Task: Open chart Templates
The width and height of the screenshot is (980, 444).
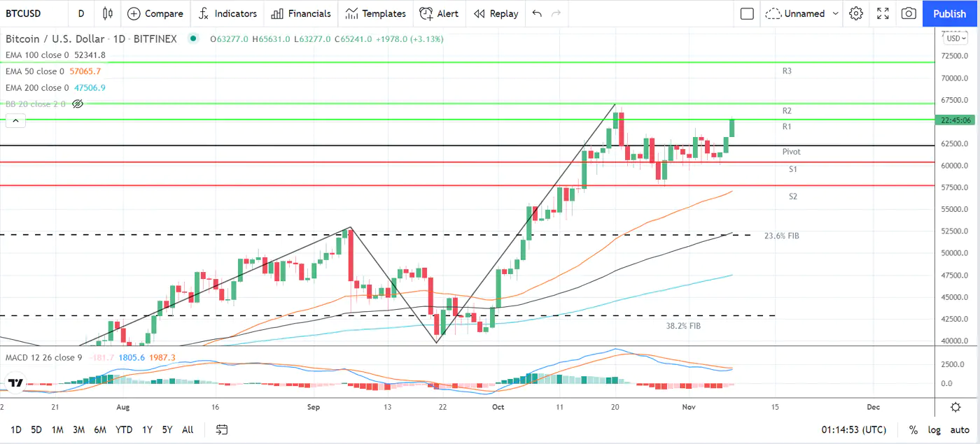Action: click(375, 13)
